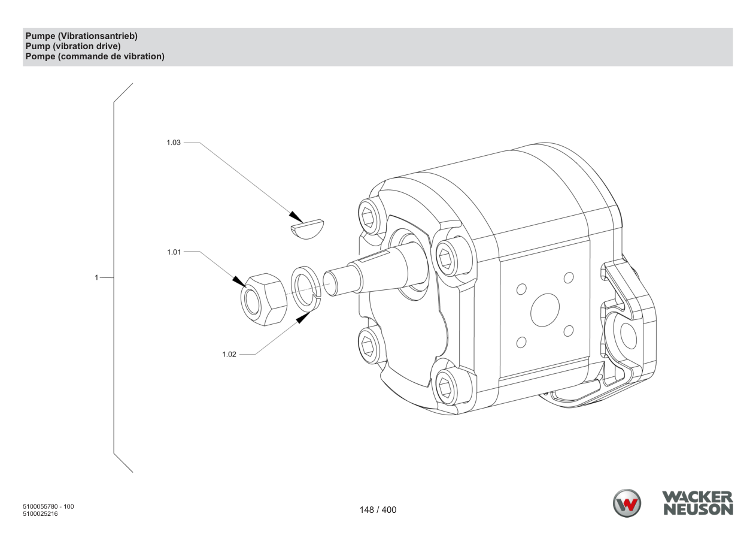The image size is (756, 535).
Task: Click page number '148 / 400'
Action: tap(378, 510)
